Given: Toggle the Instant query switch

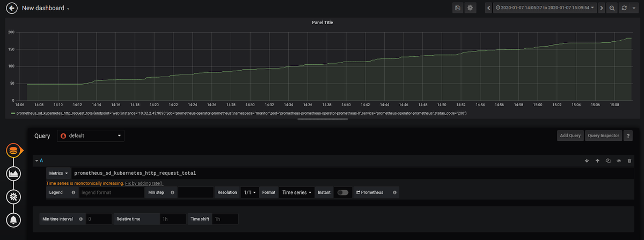Looking at the screenshot, I should (x=342, y=192).
